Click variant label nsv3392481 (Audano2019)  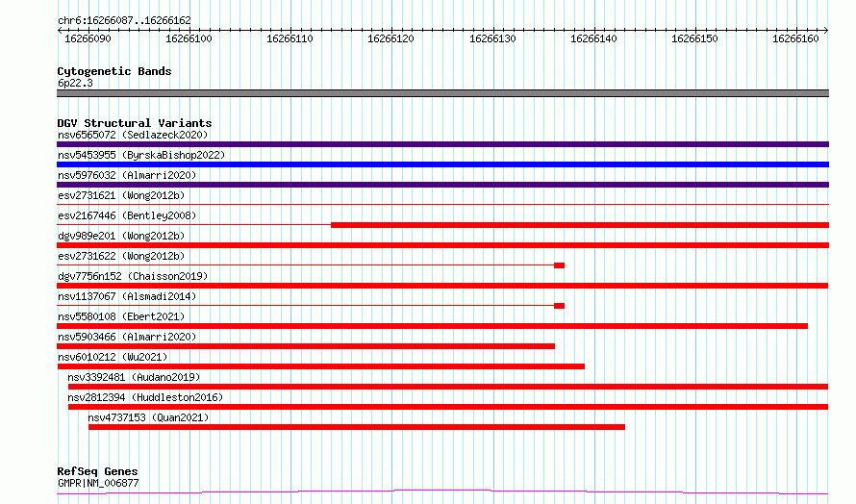click(134, 377)
